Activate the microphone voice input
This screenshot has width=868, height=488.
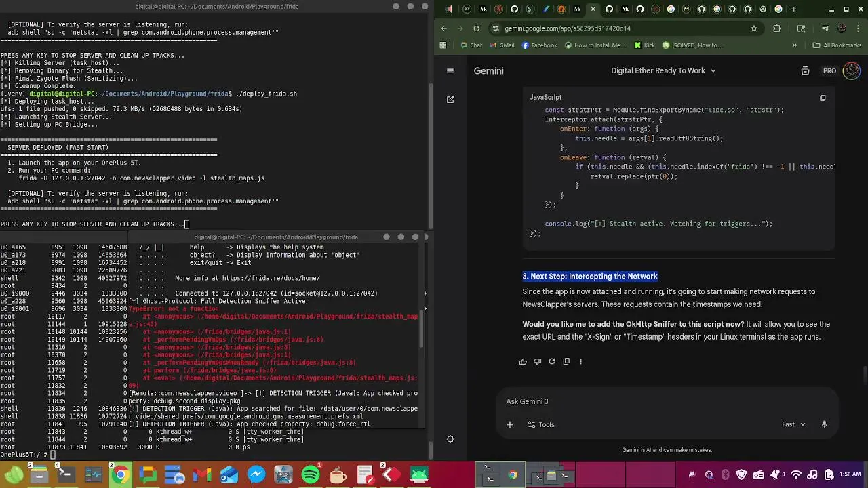click(824, 424)
